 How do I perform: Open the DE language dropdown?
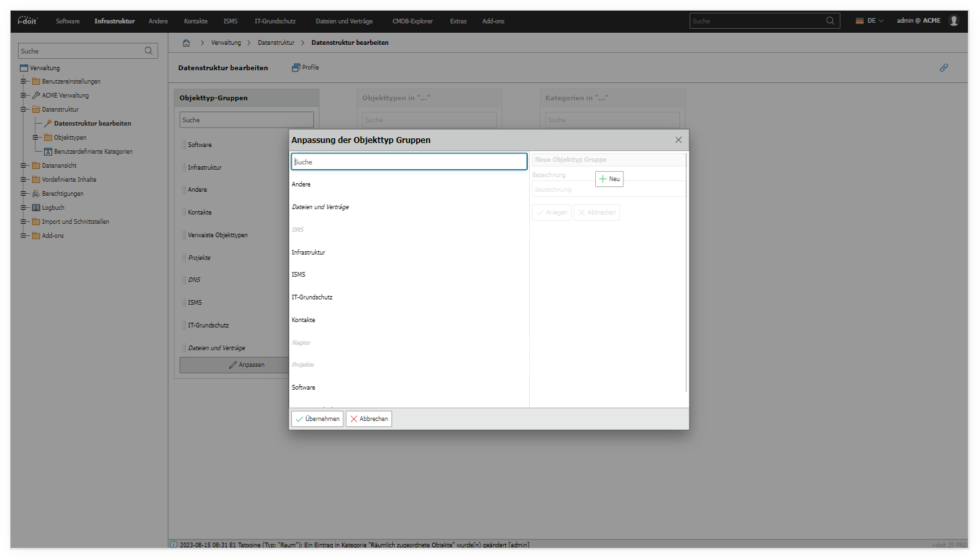click(870, 21)
